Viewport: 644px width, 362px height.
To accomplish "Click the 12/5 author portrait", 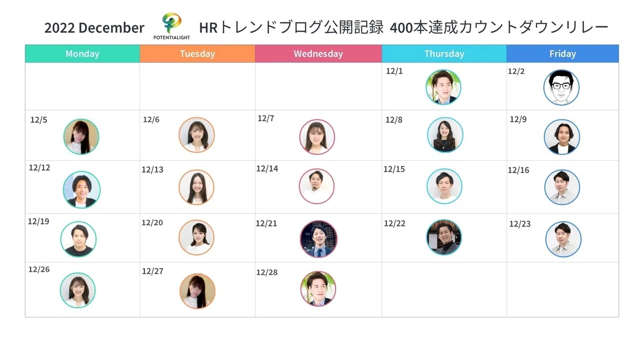I will [81, 137].
